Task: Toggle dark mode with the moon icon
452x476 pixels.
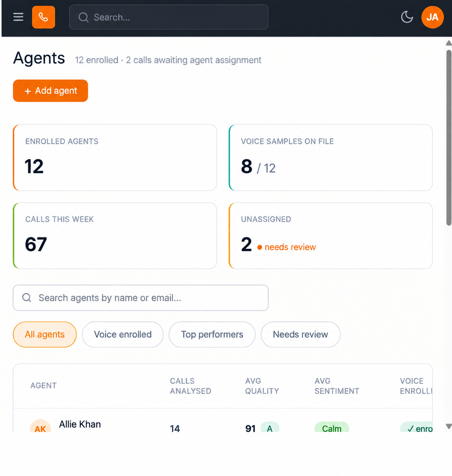Action: (x=407, y=17)
